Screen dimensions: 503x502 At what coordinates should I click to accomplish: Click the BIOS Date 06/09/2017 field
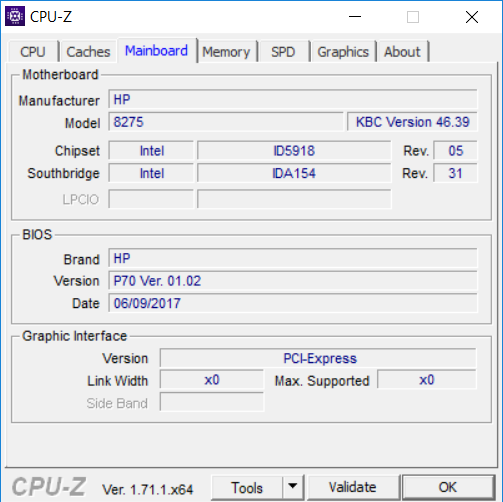coord(293,303)
